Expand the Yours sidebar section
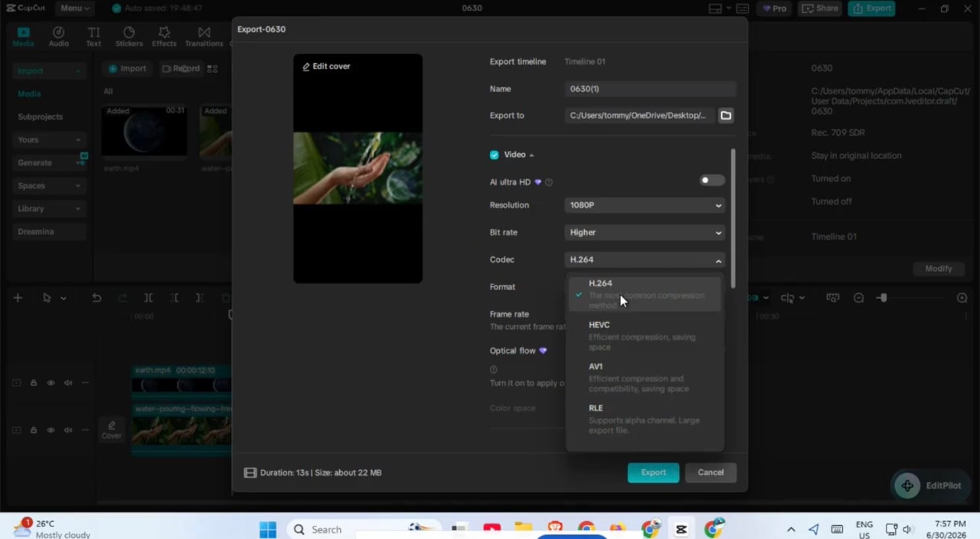Viewport: 980px width, 539px height. (49, 140)
